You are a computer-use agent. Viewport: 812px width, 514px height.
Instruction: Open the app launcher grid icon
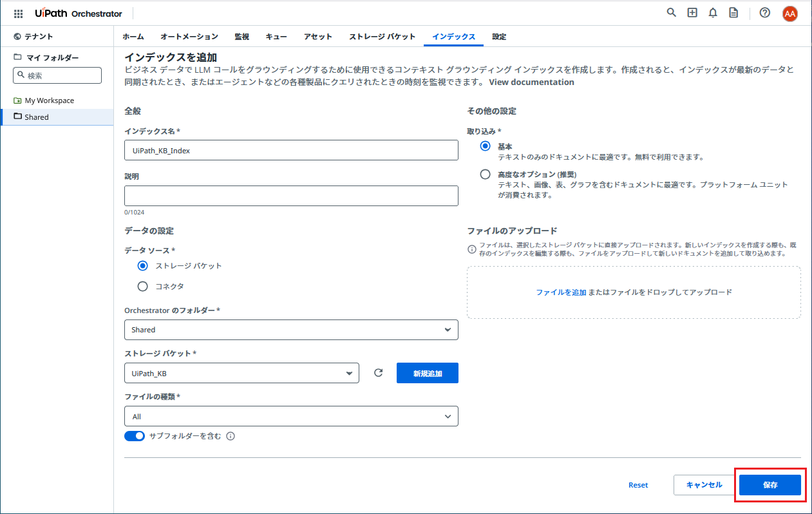[x=18, y=14]
